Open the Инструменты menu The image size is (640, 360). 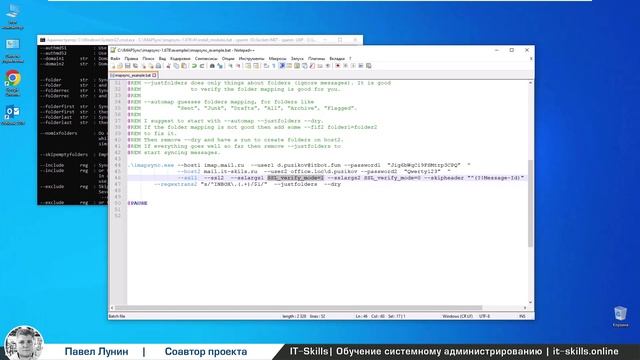[251, 59]
